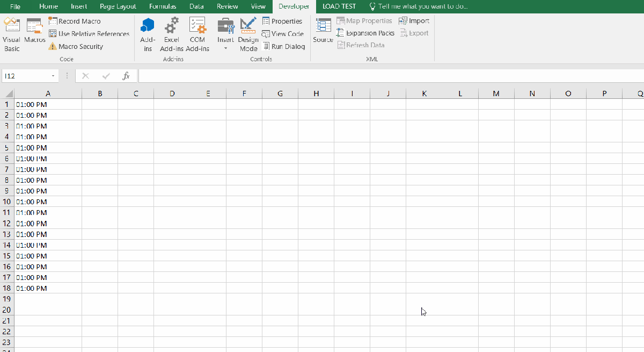Click the Name Box showing I12

point(26,76)
